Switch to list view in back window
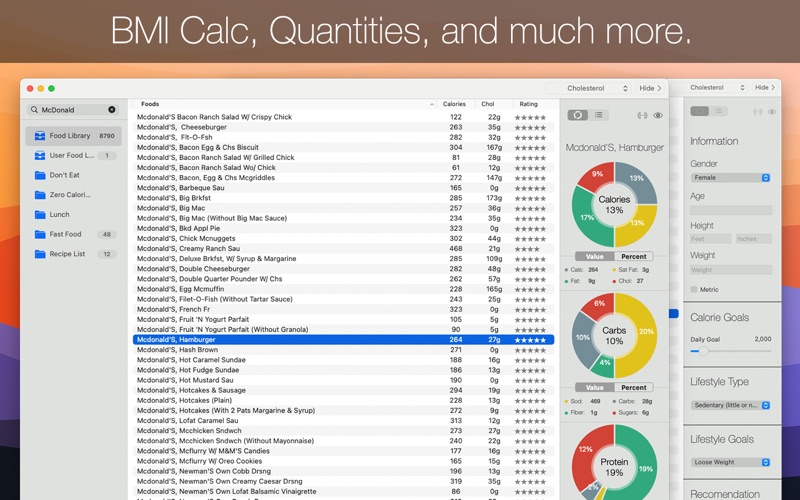 [718, 111]
